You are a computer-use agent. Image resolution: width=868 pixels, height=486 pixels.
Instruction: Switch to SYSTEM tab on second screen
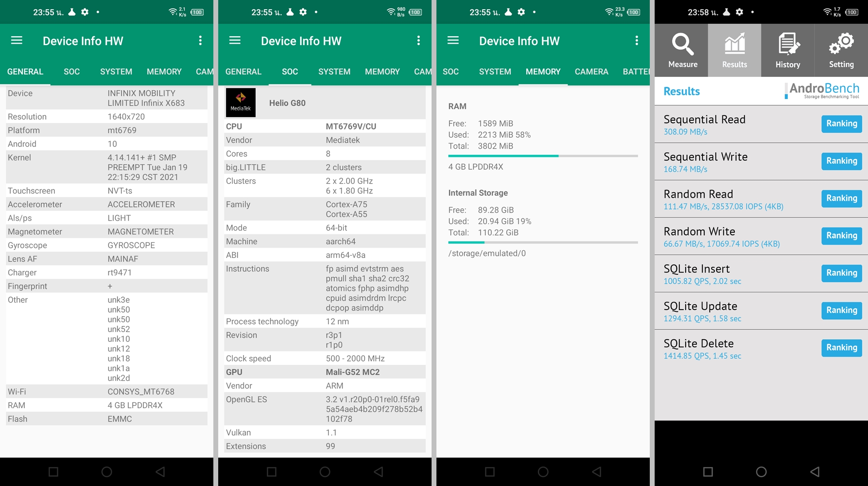[334, 72]
